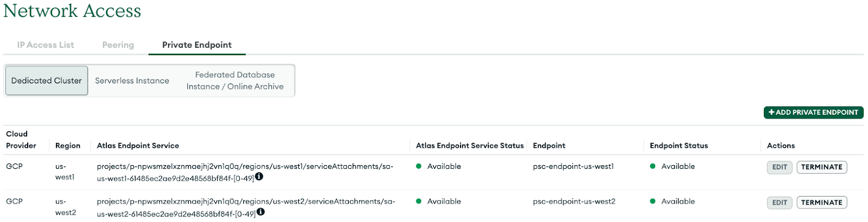Click the Atlas Endpoint Service column header
Image resolution: width=868 pixels, height=222 pixels.
click(138, 146)
